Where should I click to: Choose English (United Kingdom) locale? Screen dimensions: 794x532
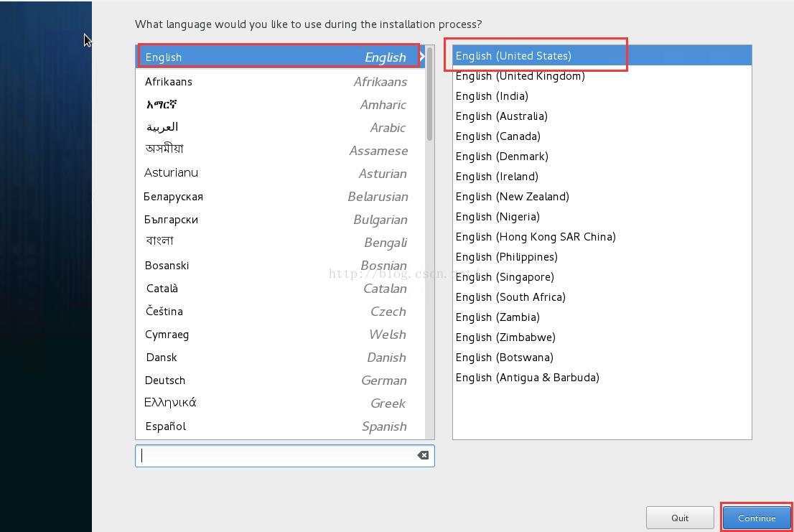(x=602, y=76)
